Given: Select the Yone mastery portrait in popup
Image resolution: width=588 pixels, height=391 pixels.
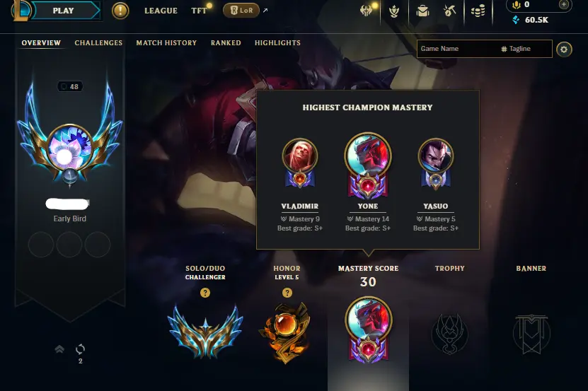Looking at the screenshot, I should [367, 165].
